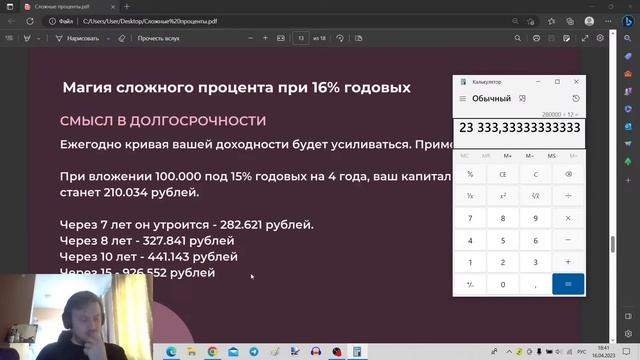
Task: Zoom out the PDF with minus
Action: click(251, 38)
